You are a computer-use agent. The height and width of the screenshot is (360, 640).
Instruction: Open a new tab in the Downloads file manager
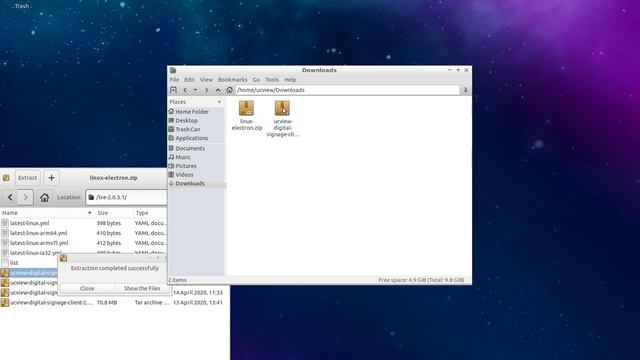[x=173, y=90]
